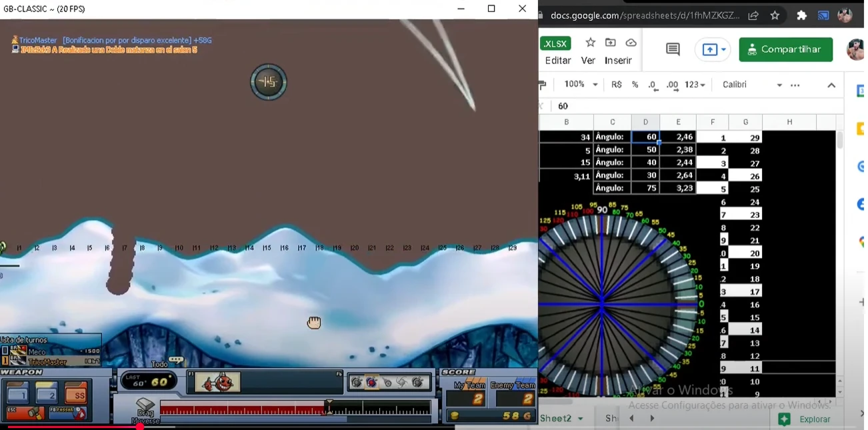Open the browser extensions puzzle icon
Screen dimensions: 868x430
802,15
